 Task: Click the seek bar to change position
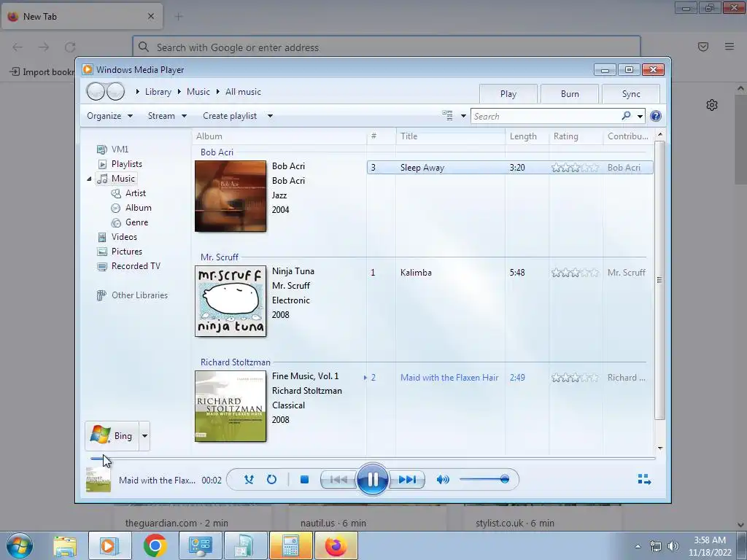click(373, 459)
